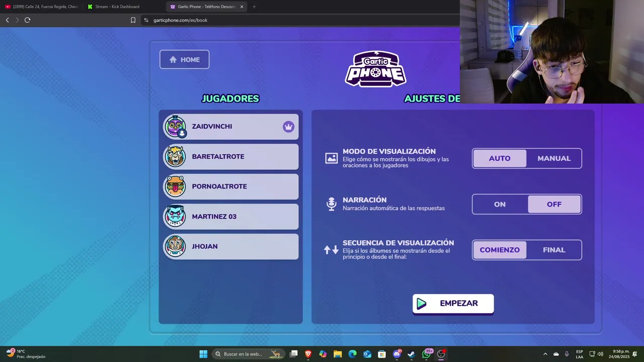The image size is (644, 362).
Task: Click the microphone icon beside Narración
Action: click(x=331, y=204)
